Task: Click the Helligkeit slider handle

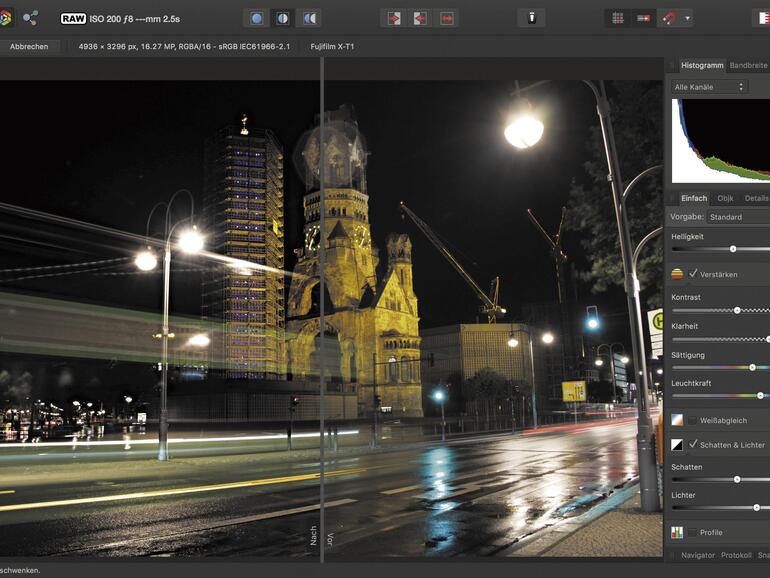Action: click(x=733, y=248)
